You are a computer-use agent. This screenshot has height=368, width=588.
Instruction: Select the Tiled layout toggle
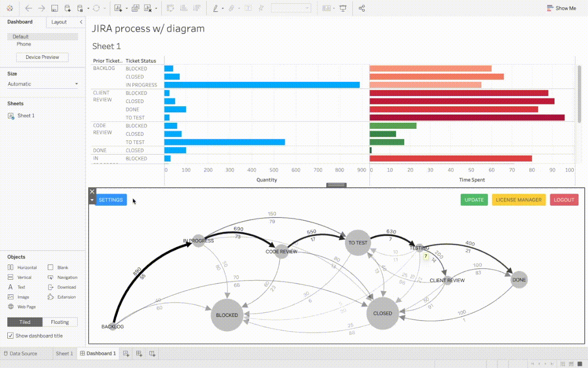tap(25, 322)
